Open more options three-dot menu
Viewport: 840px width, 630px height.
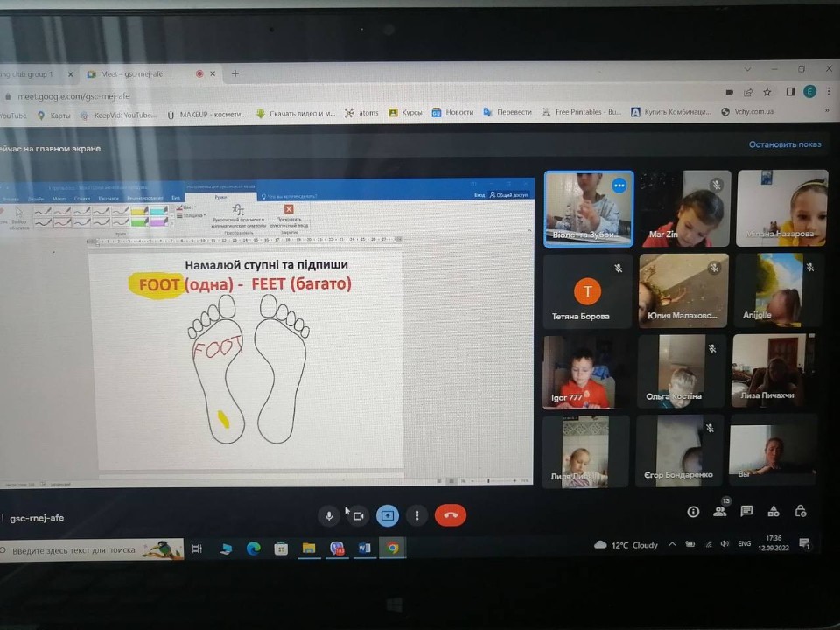pos(417,515)
